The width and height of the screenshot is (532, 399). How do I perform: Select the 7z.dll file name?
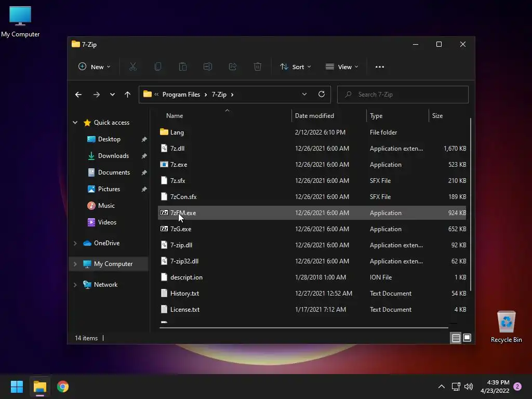(178, 148)
